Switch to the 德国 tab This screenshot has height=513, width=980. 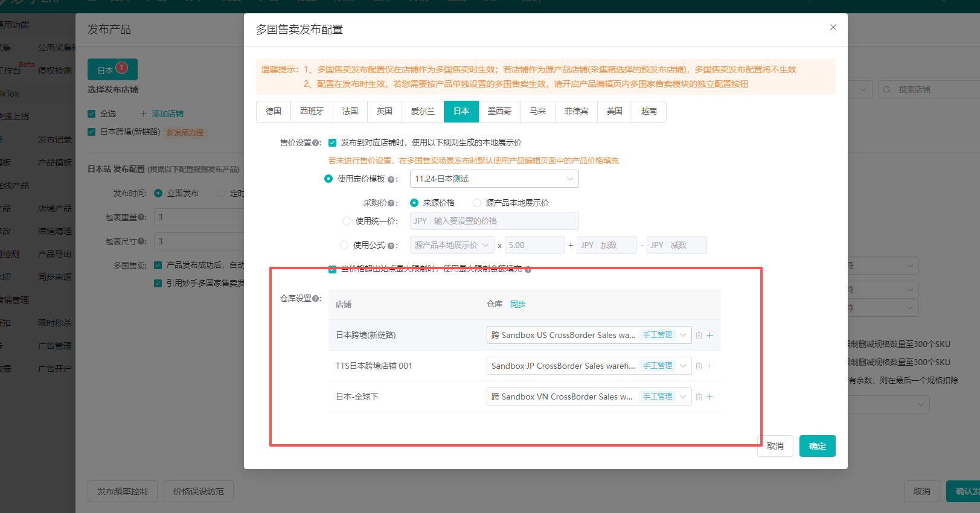(274, 112)
